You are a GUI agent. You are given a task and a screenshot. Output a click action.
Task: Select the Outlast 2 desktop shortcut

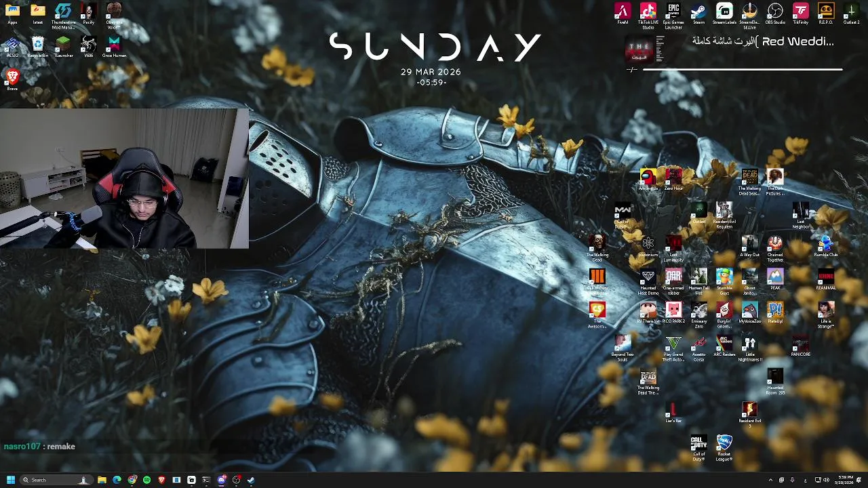click(851, 14)
